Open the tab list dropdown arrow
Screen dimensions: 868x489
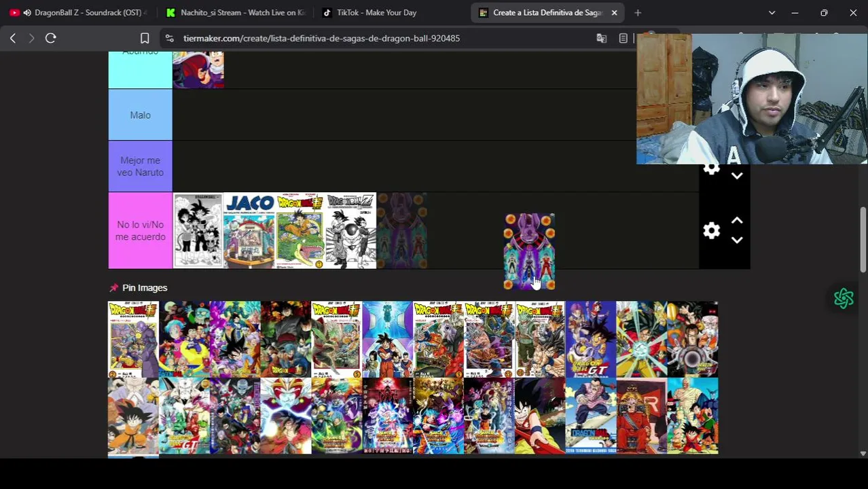pos(772,13)
